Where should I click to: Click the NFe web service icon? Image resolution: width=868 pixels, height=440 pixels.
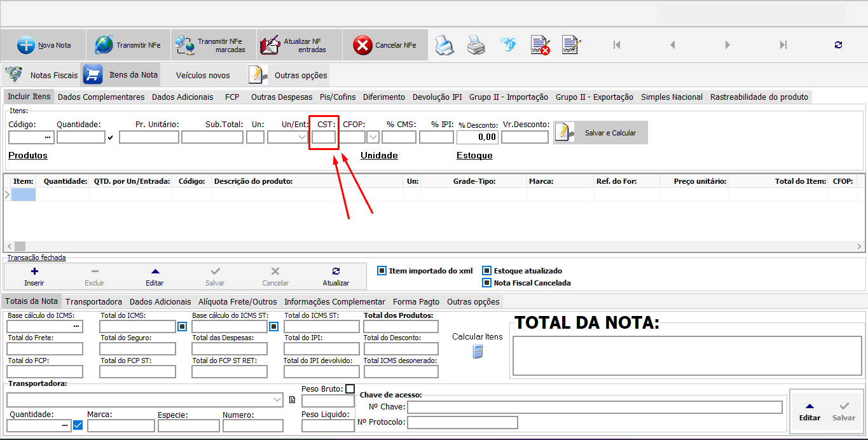[x=507, y=45]
